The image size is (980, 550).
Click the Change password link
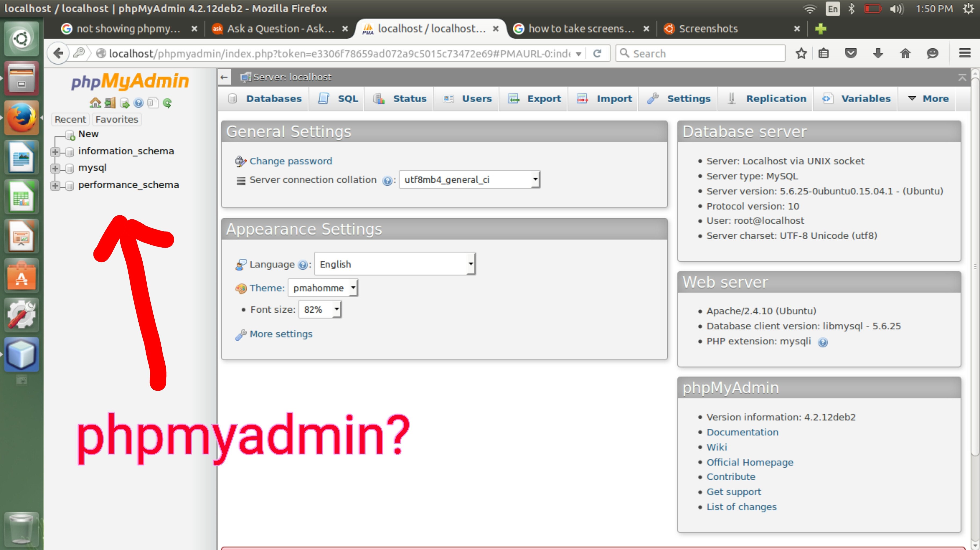291,161
